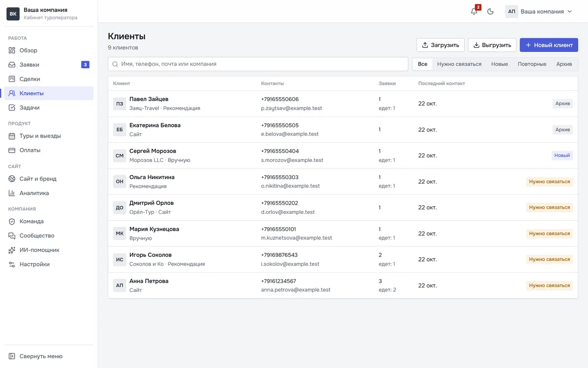Click the Загрузить upload button
The height and width of the screenshot is (368, 588).
point(440,45)
